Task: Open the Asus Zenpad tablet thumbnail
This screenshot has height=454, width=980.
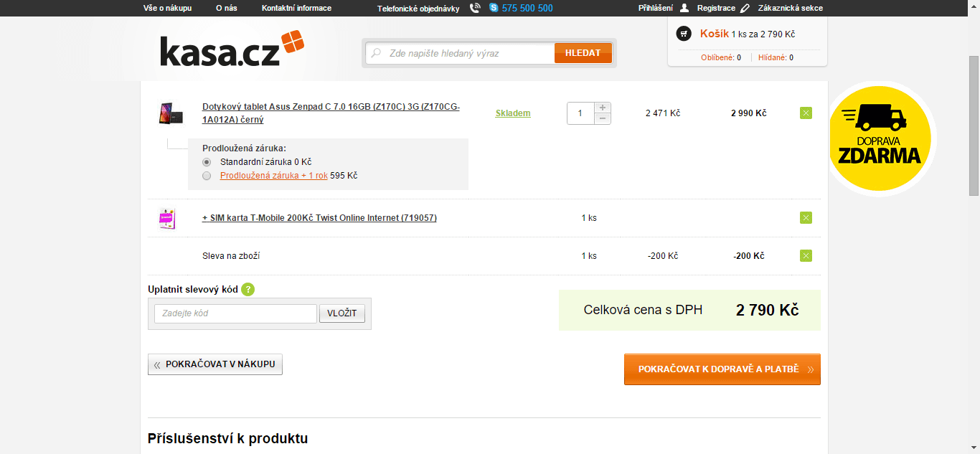Action: click(171, 113)
